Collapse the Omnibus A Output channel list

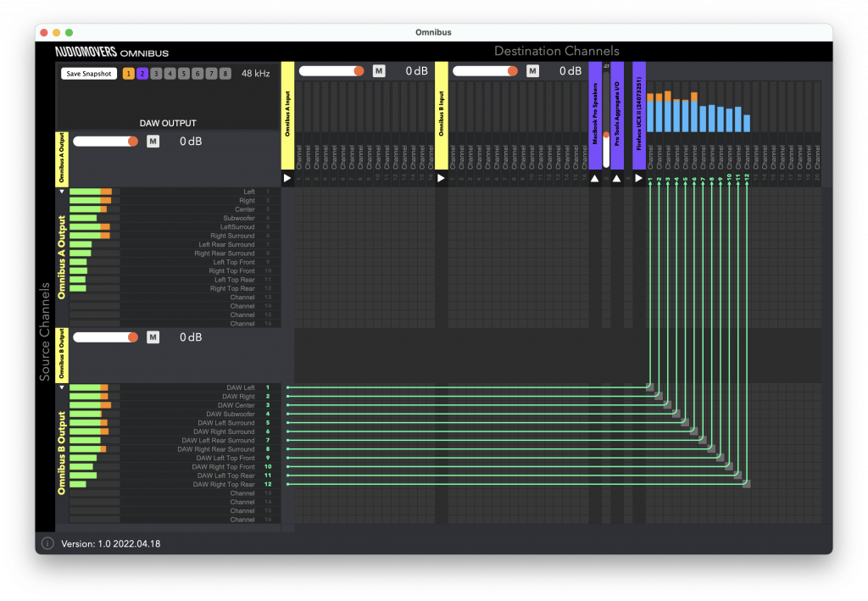(x=61, y=192)
